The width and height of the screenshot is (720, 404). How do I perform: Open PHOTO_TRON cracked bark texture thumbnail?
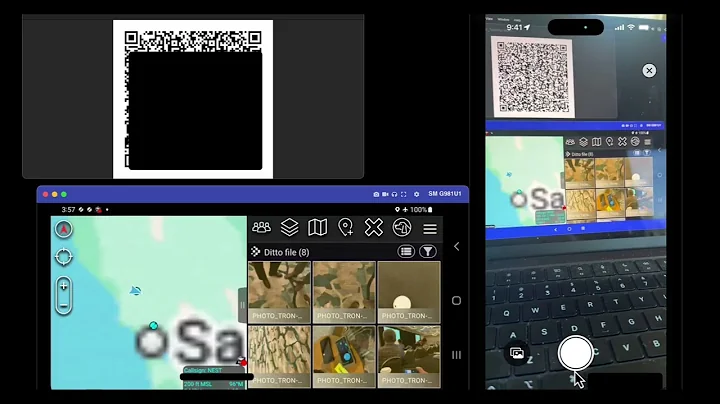coord(279,357)
